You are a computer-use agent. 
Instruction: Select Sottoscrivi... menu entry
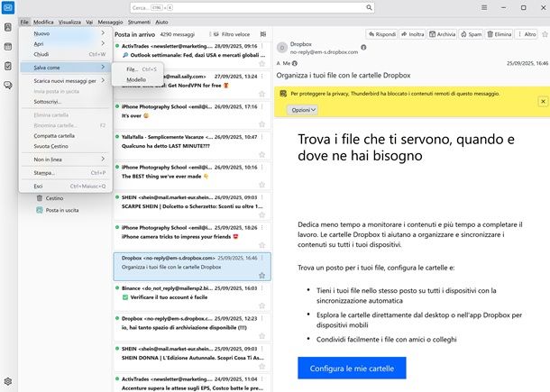click(65, 102)
